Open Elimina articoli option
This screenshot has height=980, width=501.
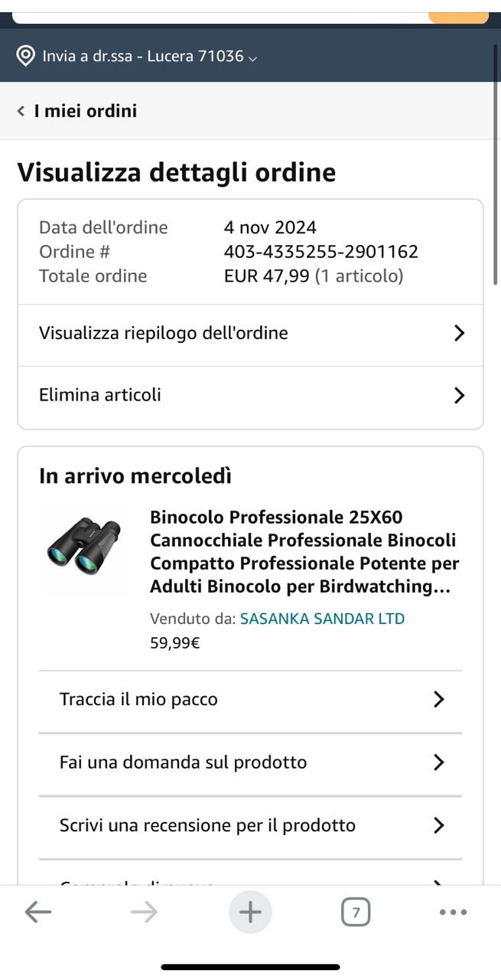pos(100,395)
